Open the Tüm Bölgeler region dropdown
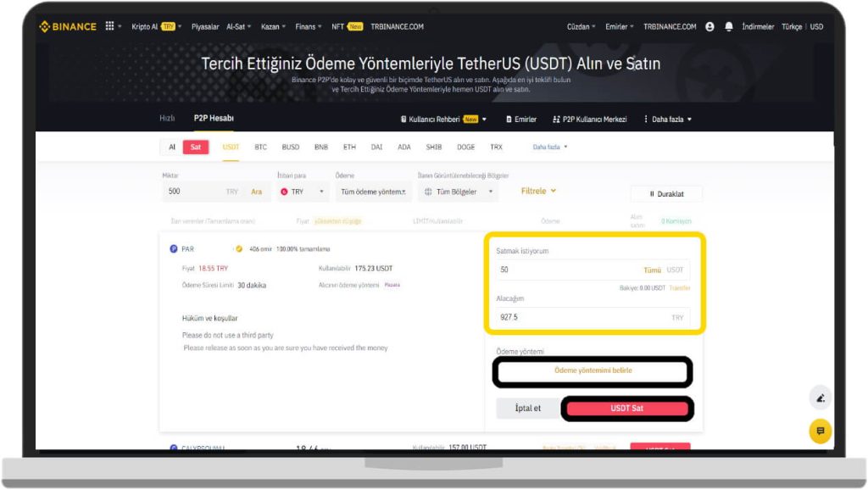 pyautogui.click(x=458, y=192)
